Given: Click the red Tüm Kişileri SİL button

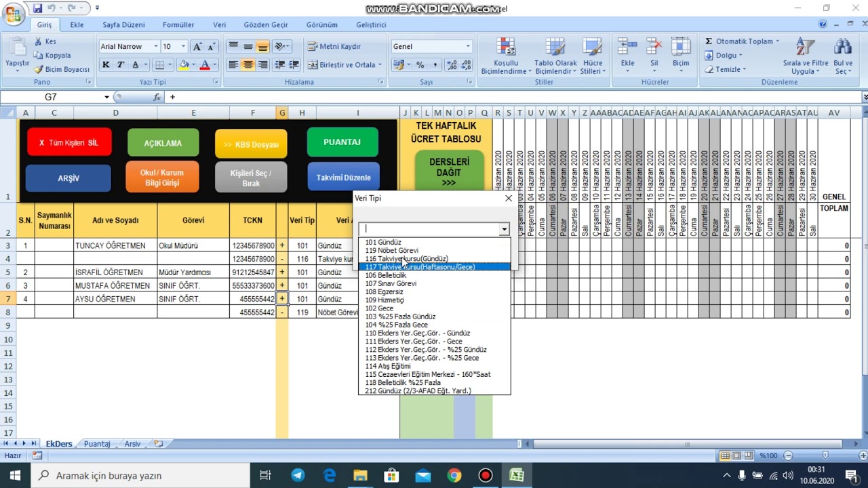Looking at the screenshot, I should tap(69, 143).
